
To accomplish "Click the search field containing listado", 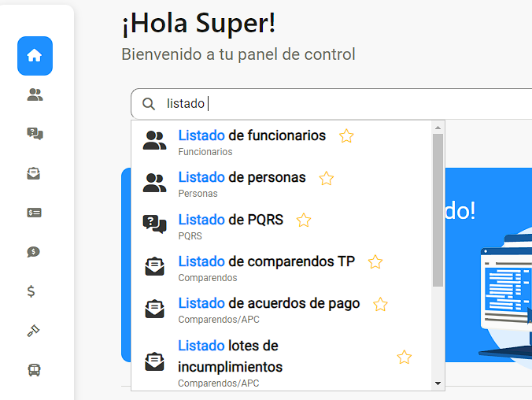I will pyautogui.click(x=315, y=104).
